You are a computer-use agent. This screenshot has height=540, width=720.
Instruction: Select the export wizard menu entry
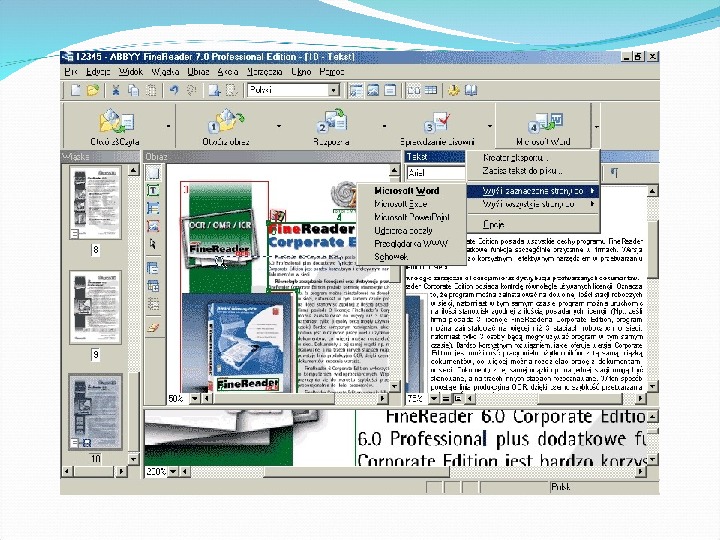point(533,158)
